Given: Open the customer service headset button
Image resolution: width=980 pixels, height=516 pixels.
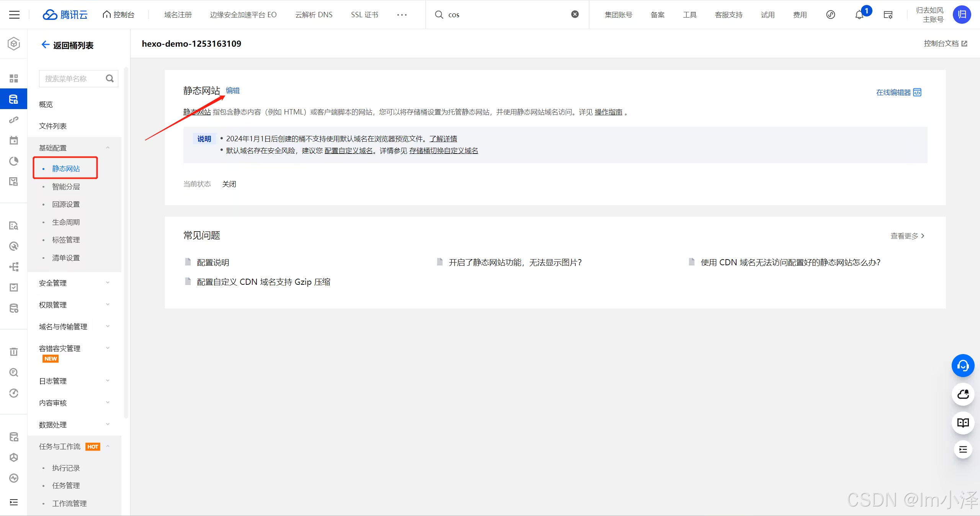Looking at the screenshot, I should click(x=963, y=366).
